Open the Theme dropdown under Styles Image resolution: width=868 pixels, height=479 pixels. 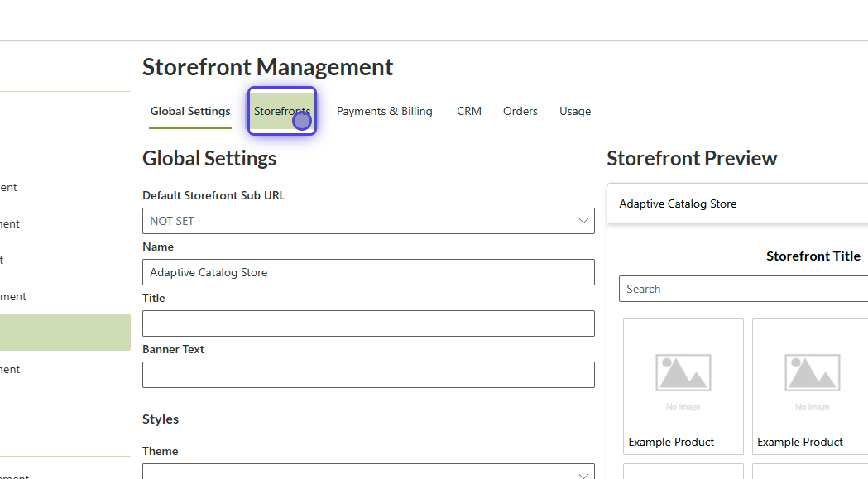click(x=369, y=472)
